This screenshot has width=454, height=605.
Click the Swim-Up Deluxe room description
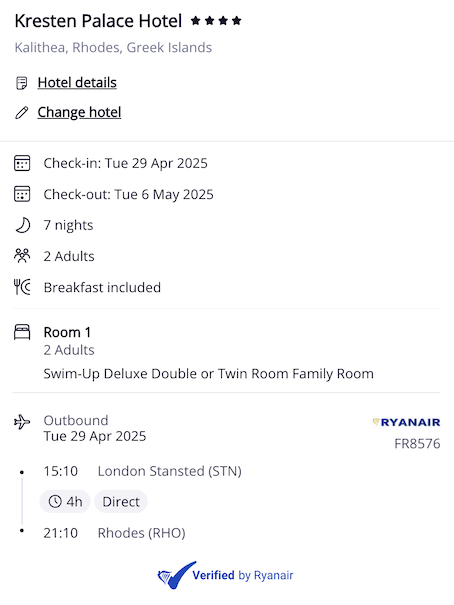[208, 373]
